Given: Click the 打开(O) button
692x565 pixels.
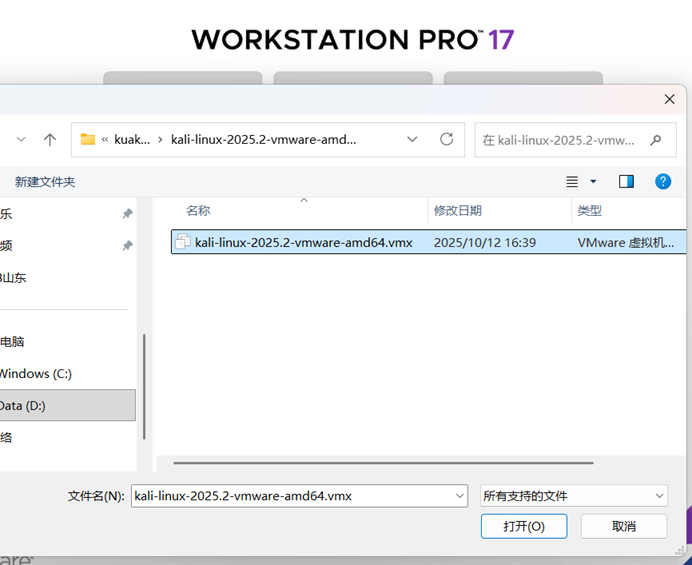Looking at the screenshot, I should (524, 526).
